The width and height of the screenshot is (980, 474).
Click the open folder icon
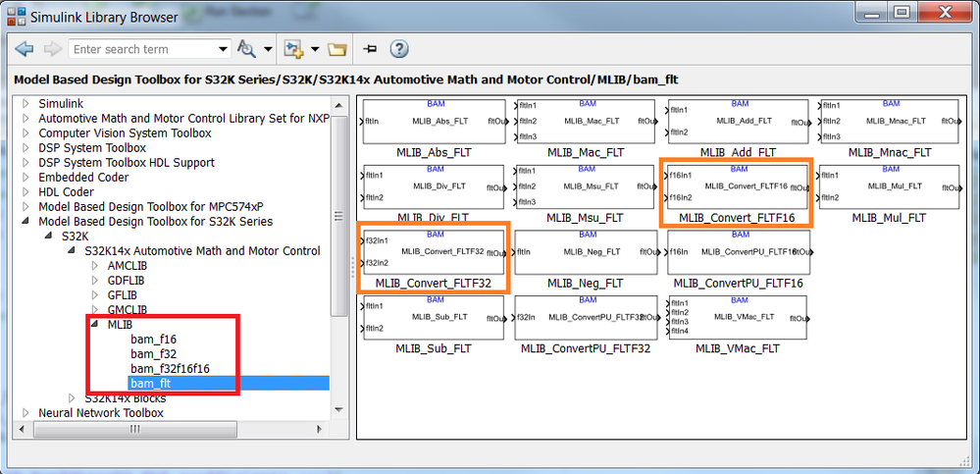pyautogui.click(x=336, y=49)
